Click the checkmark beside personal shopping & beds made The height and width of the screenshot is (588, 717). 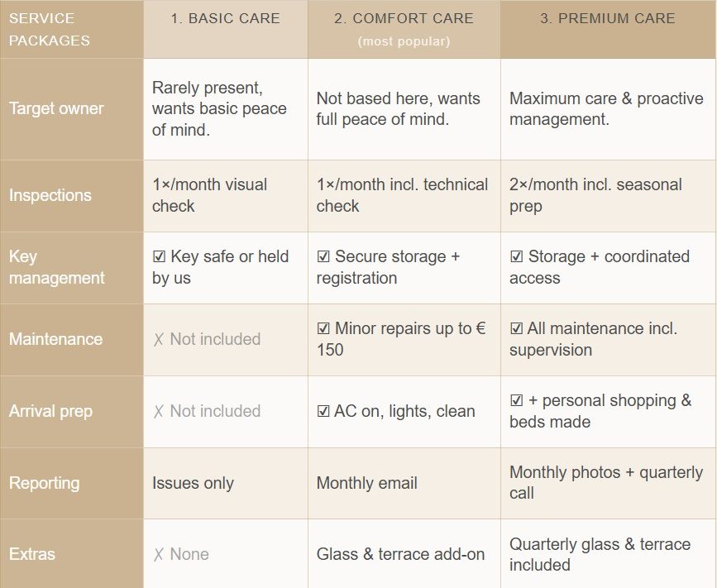tap(516, 400)
